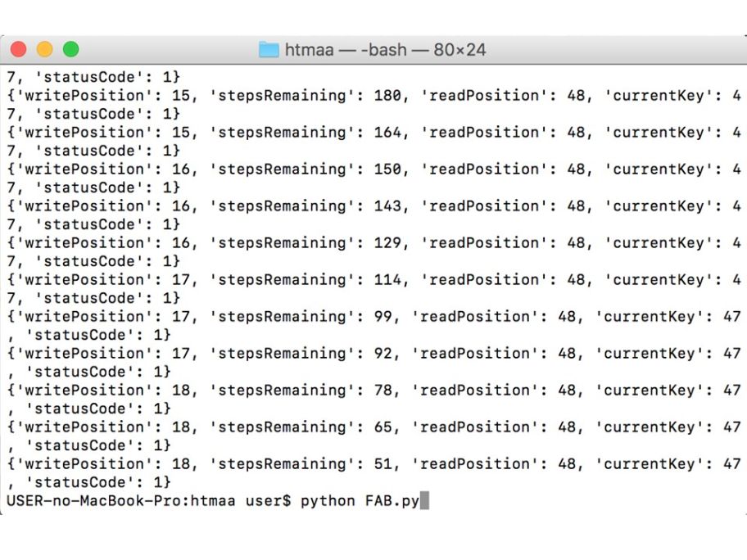747x560 pixels.
Task: Click the red close window button
Action: (19, 49)
